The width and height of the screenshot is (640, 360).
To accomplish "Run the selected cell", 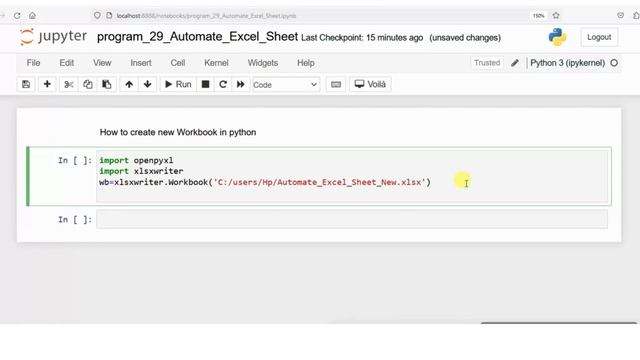I will [x=178, y=84].
